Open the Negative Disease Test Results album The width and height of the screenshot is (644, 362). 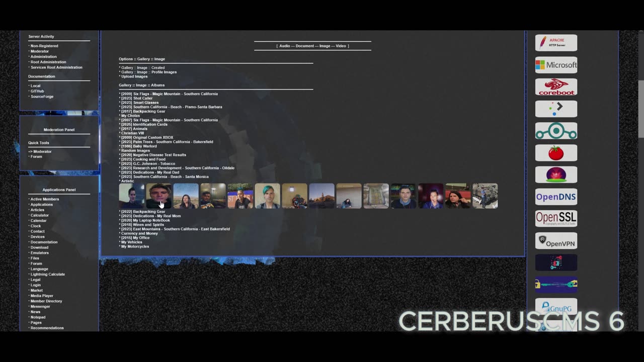click(153, 155)
